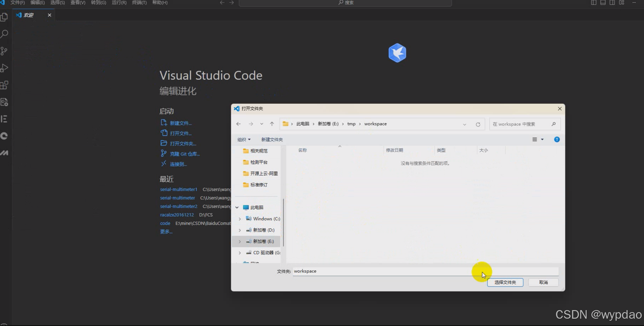Open recent project serial-multimeter2

(179, 206)
